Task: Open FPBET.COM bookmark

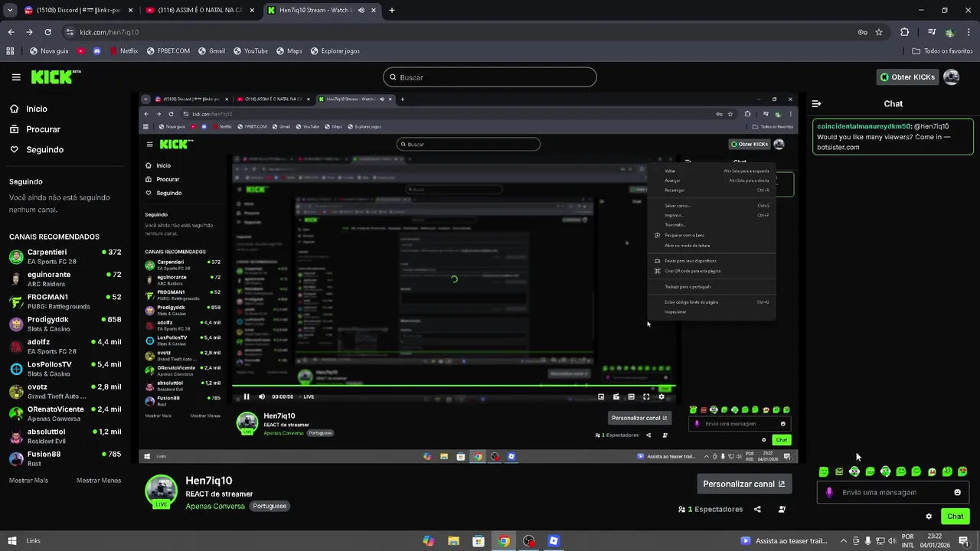Action: 168,51
